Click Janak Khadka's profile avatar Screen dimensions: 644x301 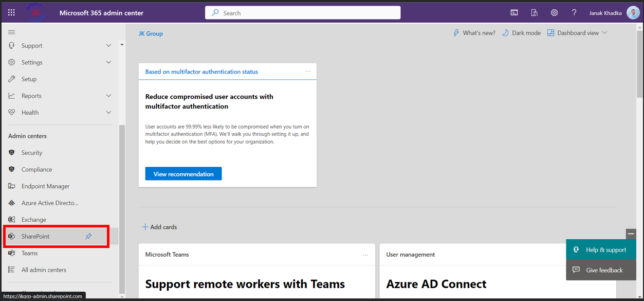coord(633,12)
